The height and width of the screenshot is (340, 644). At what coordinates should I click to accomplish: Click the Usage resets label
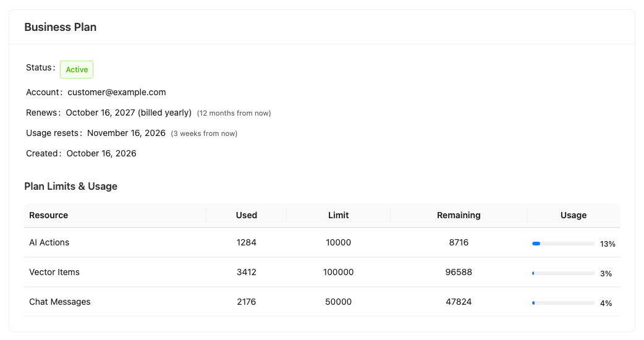point(54,133)
